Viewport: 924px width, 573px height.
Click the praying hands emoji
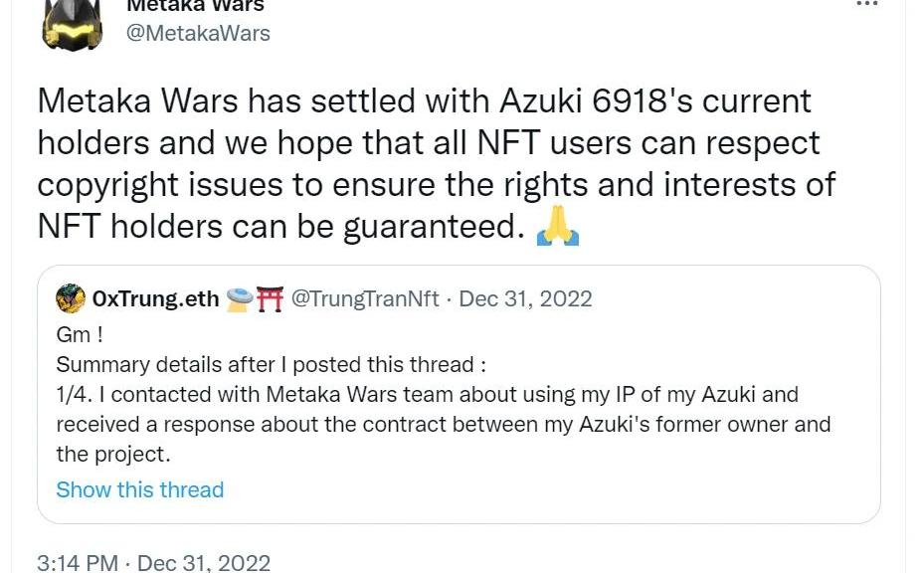[557, 228]
